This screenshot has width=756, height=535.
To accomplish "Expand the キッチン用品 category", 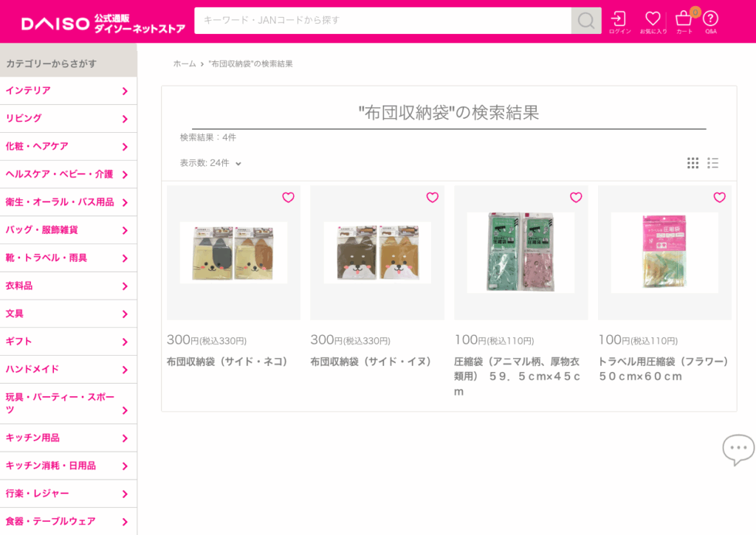I will (69, 438).
